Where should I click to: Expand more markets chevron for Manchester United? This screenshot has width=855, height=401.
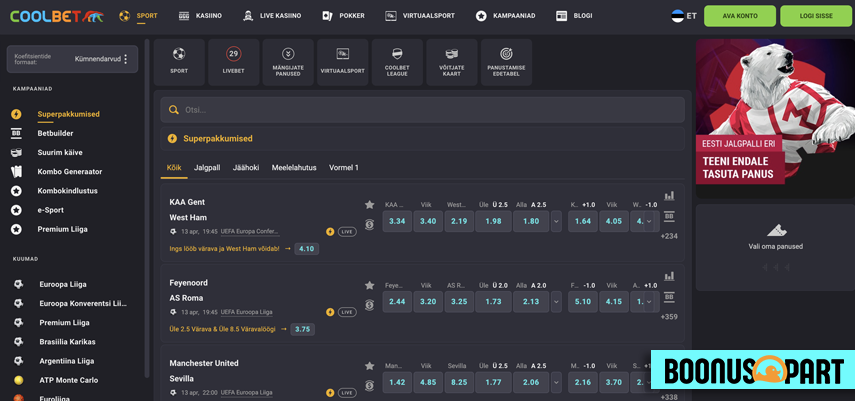[x=556, y=382]
